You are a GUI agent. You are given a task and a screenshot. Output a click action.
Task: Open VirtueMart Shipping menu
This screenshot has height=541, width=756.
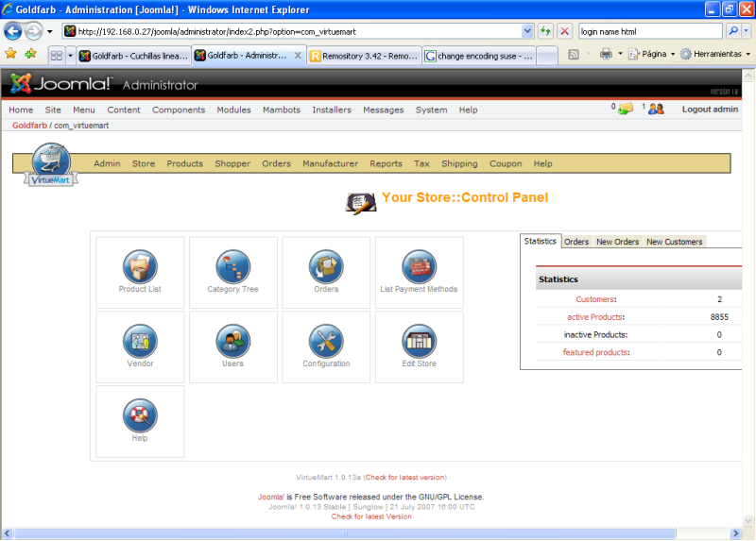459,163
